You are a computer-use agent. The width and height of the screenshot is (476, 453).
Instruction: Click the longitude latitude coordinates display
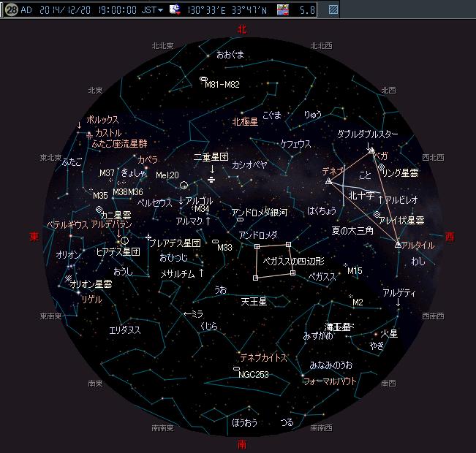[x=225, y=10]
